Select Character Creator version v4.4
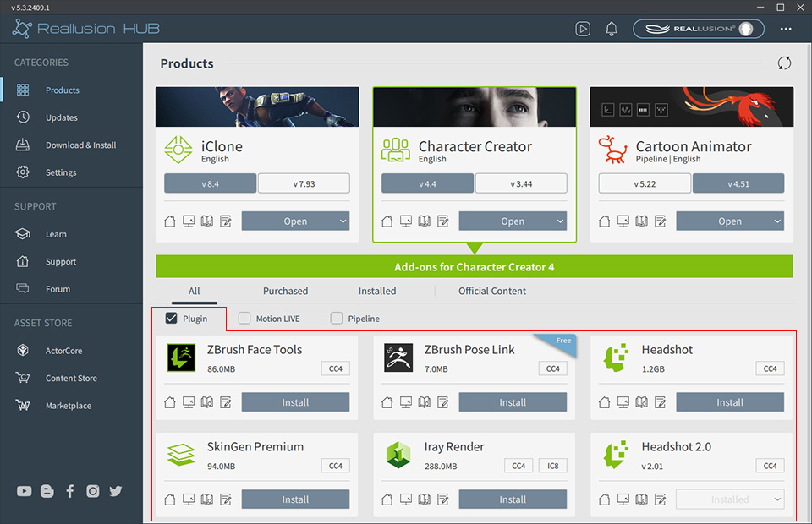Image resolution: width=812 pixels, height=524 pixels. coord(427,183)
